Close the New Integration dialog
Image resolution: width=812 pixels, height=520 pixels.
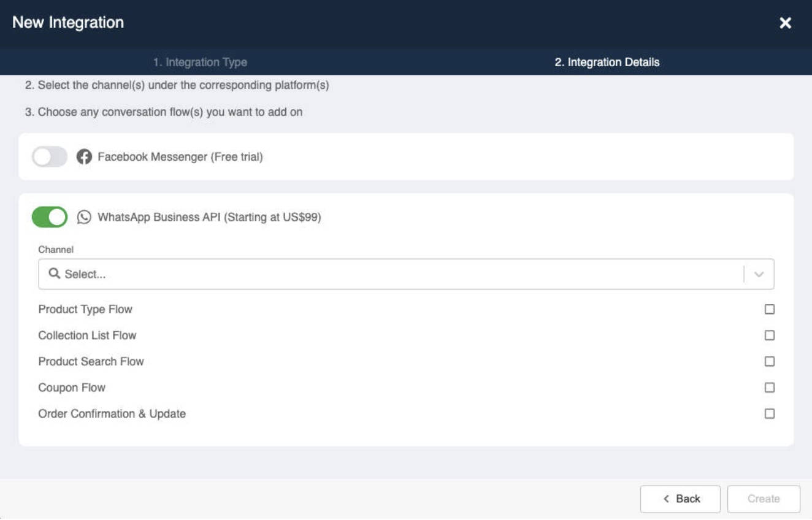[x=785, y=23]
